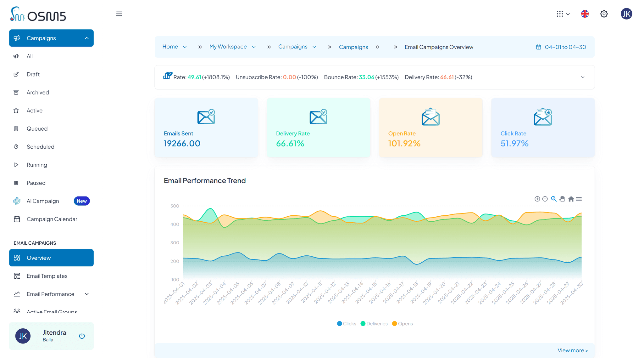Viewport: 644px width, 358px height.
Task: Open Email Templates in sidebar
Action: [47, 276]
